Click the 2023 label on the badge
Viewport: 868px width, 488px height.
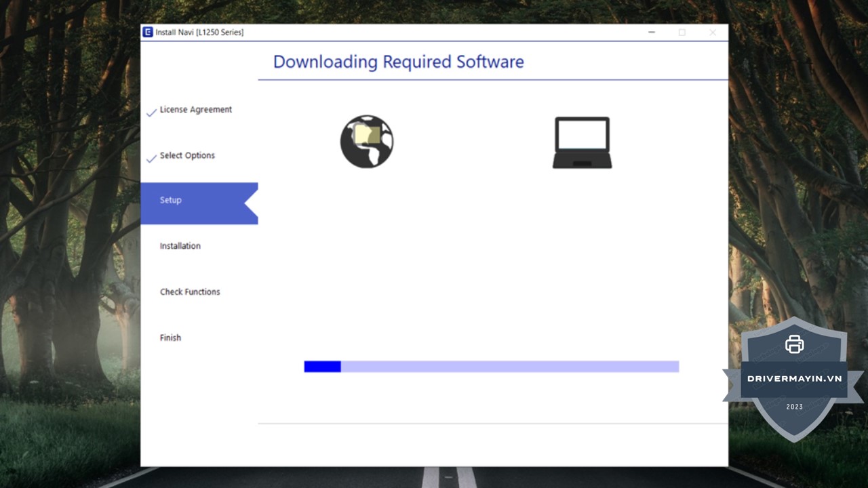794,407
